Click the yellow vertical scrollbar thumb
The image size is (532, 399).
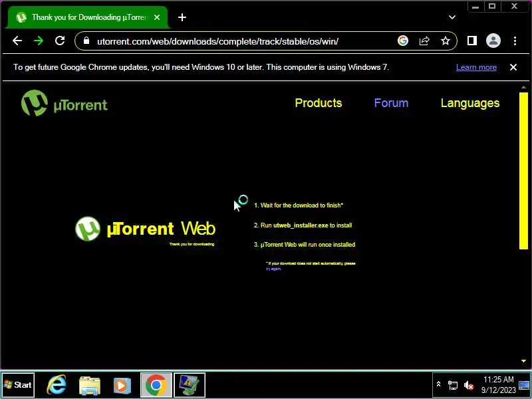(523, 171)
